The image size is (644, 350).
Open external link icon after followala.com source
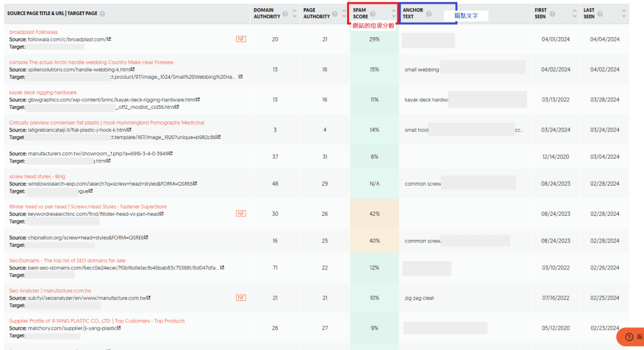109,39
